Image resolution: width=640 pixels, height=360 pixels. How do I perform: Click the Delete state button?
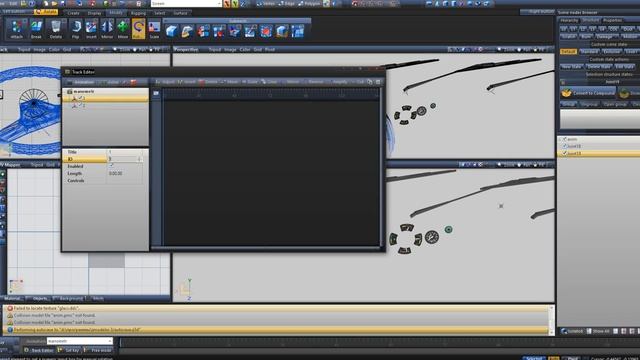(x=599, y=67)
